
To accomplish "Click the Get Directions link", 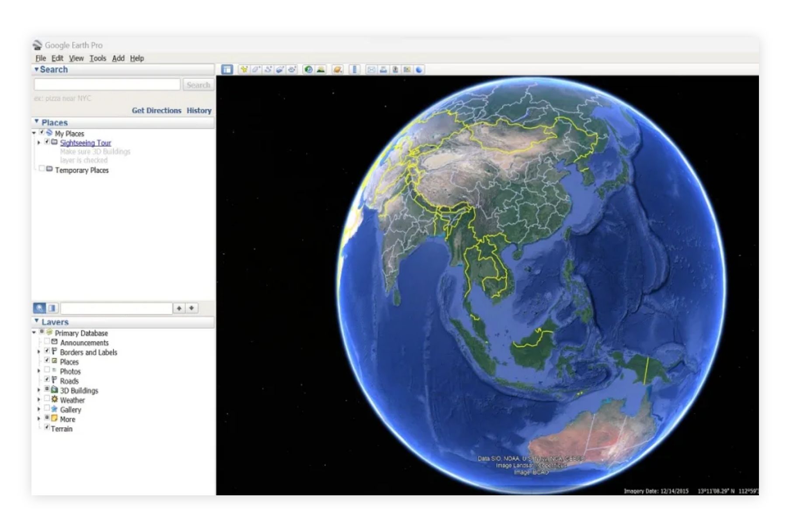I will tap(157, 111).
